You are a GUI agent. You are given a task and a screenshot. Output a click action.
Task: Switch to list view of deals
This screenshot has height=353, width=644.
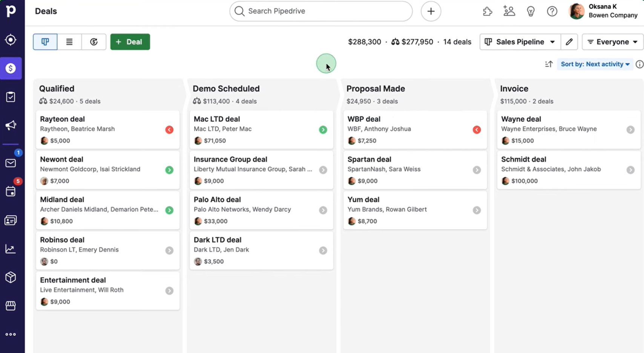69,42
